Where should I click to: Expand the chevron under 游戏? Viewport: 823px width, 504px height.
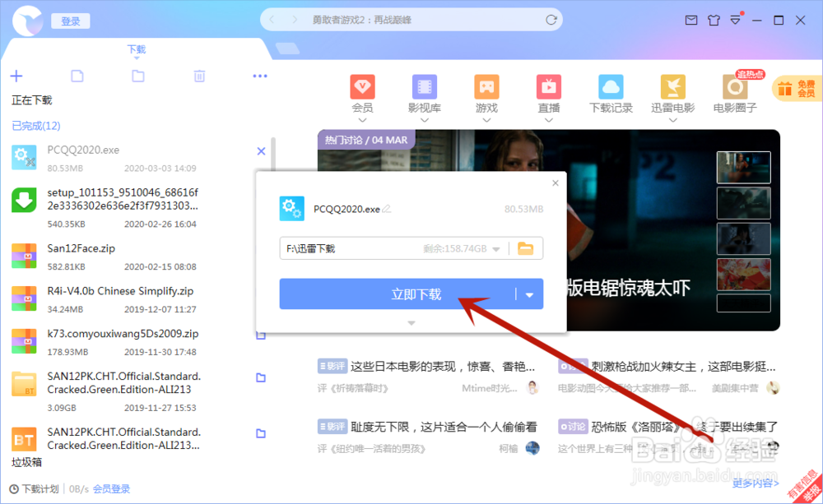(486, 121)
